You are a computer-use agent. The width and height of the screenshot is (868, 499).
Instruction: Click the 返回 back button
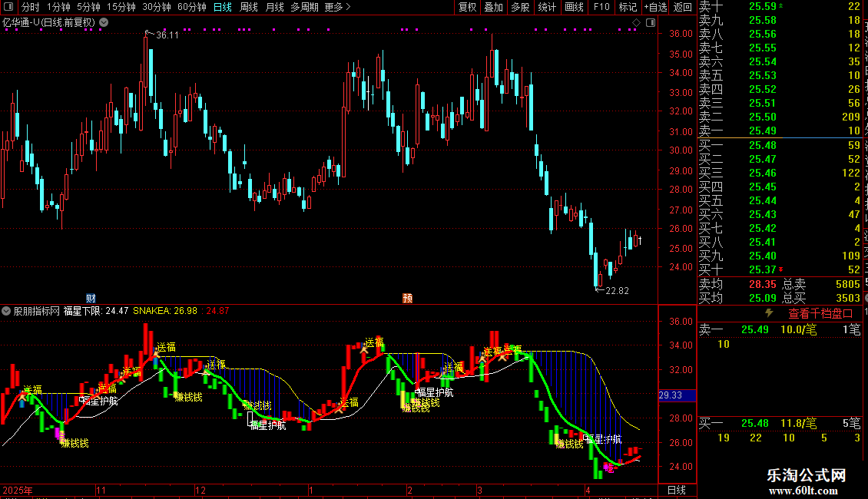pyautogui.click(x=683, y=7)
